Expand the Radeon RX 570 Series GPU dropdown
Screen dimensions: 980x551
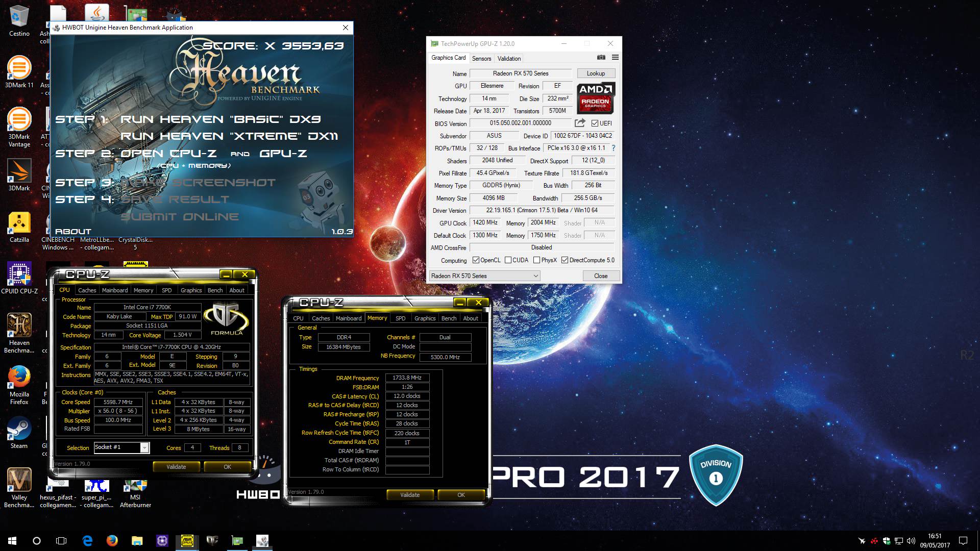(x=484, y=276)
